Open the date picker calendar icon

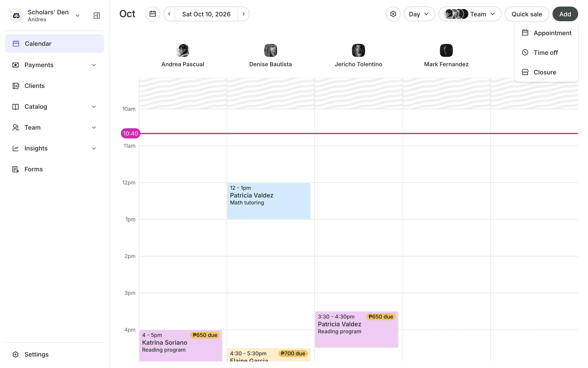click(153, 14)
